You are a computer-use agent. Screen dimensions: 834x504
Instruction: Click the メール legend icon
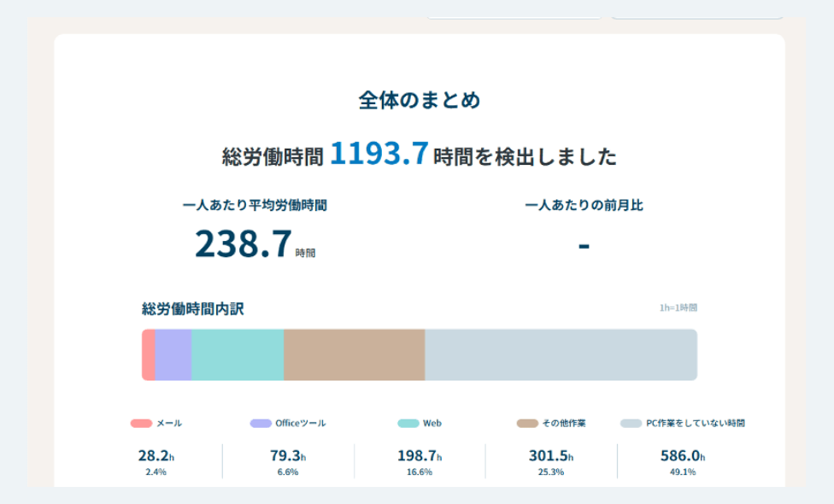[145, 422]
